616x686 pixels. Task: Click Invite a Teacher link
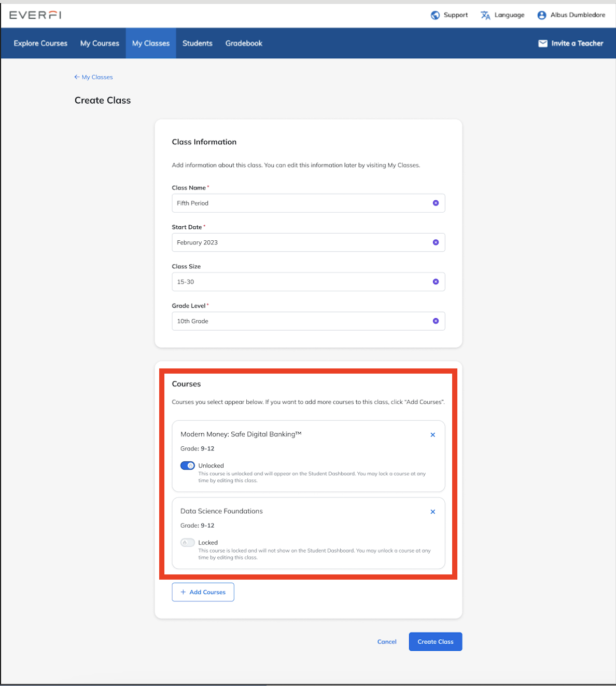571,44
